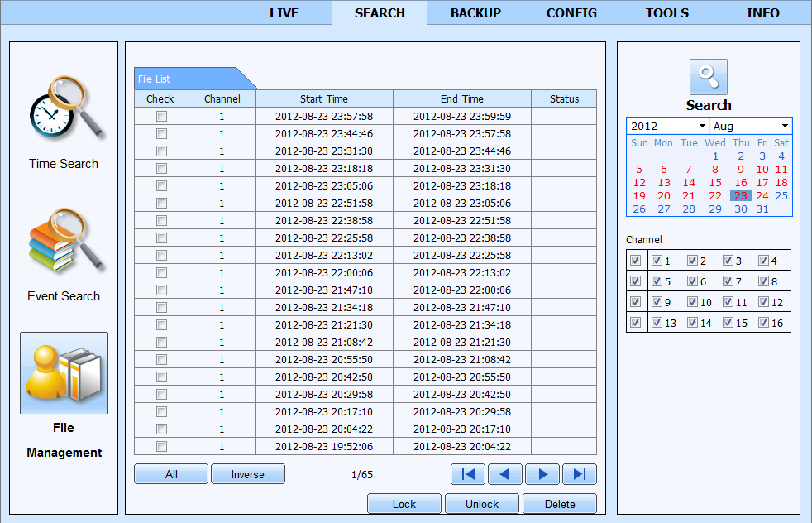This screenshot has height=523, width=812.
Task: Check file starting 2012-08-23 22:00:06
Action: click(161, 272)
